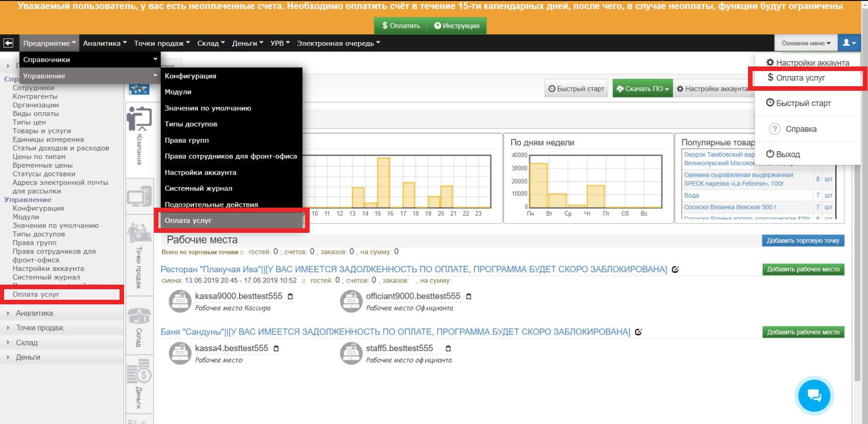Click the Инструкция button in the banner
Image resolution: width=868 pixels, height=424 pixels.
pos(457,26)
